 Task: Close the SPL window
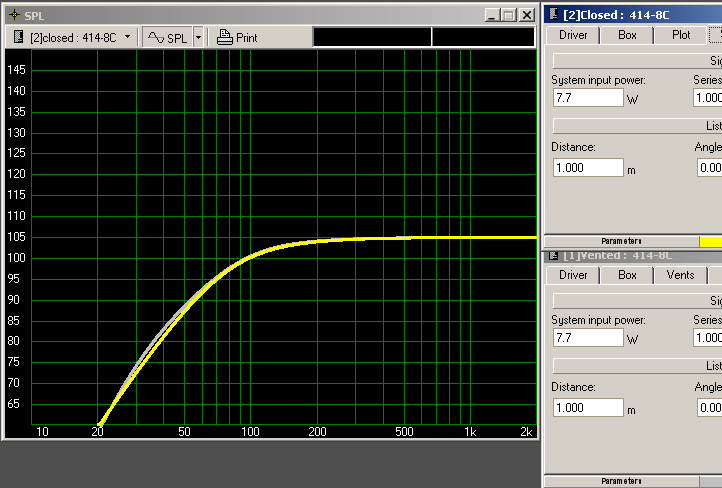tap(526, 15)
